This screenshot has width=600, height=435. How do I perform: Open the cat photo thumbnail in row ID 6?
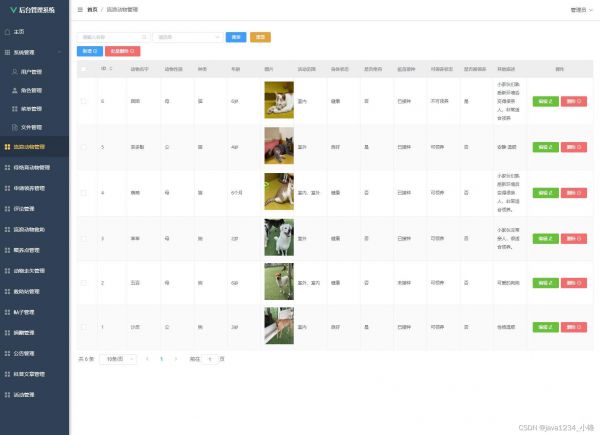click(279, 100)
